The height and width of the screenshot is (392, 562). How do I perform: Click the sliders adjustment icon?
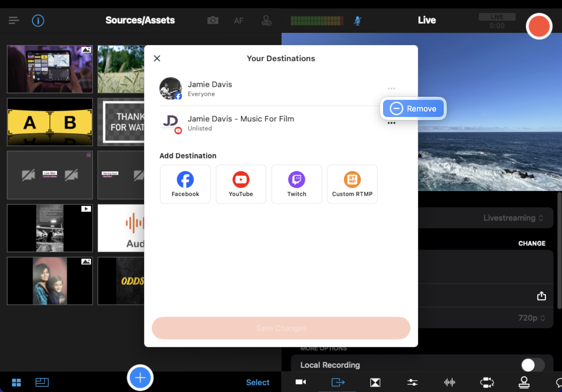(412, 382)
